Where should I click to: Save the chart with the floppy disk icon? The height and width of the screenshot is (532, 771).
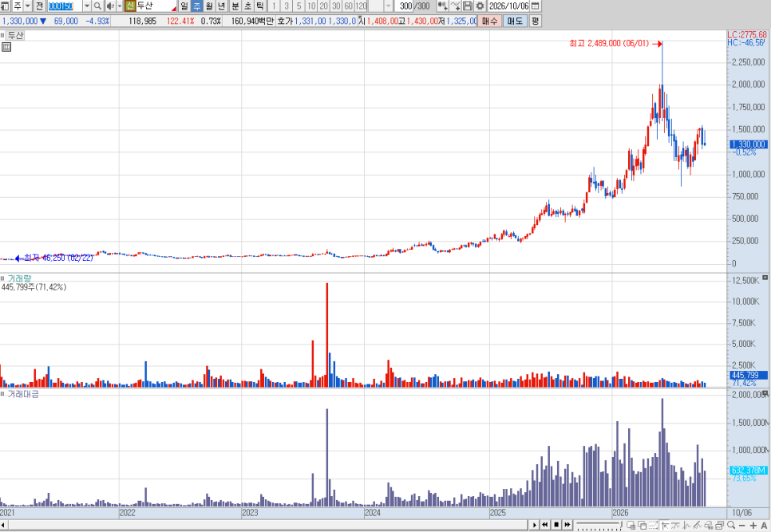point(468,6)
